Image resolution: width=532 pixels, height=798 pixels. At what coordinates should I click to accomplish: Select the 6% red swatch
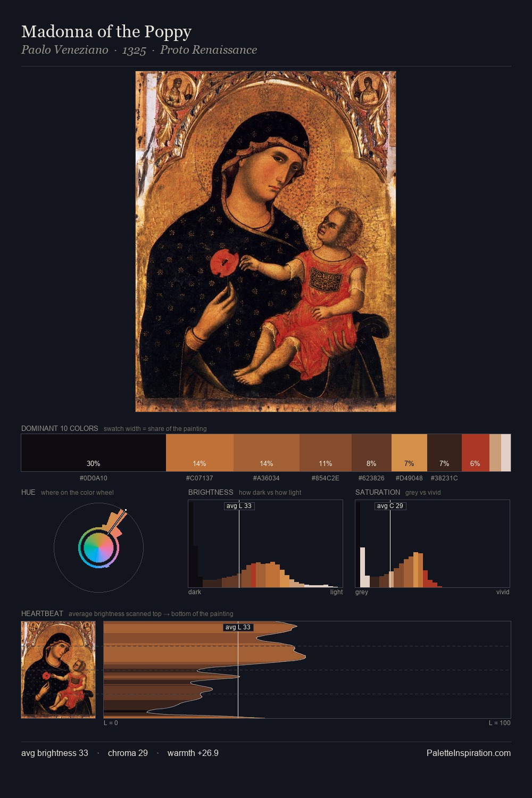[475, 453]
